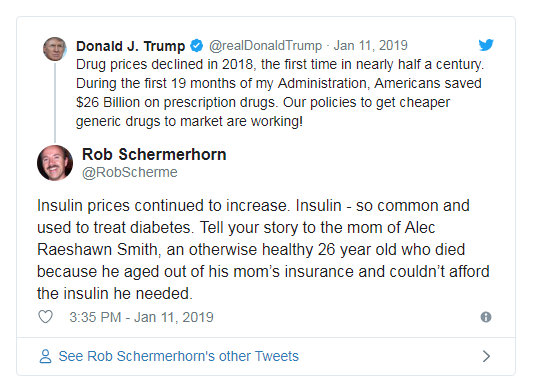Click the Jan 11, 2019 quoted tweet date
The height and width of the screenshot is (389, 535).
371,45
